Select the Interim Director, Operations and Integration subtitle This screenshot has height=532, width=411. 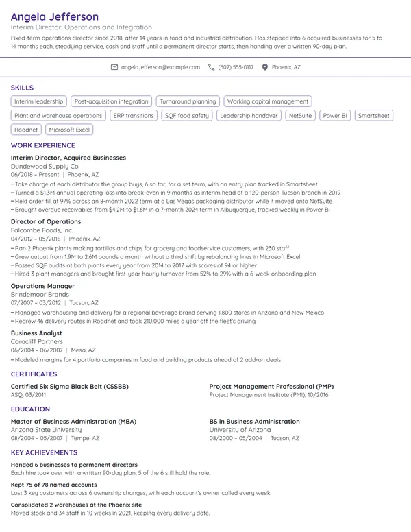[82, 27]
